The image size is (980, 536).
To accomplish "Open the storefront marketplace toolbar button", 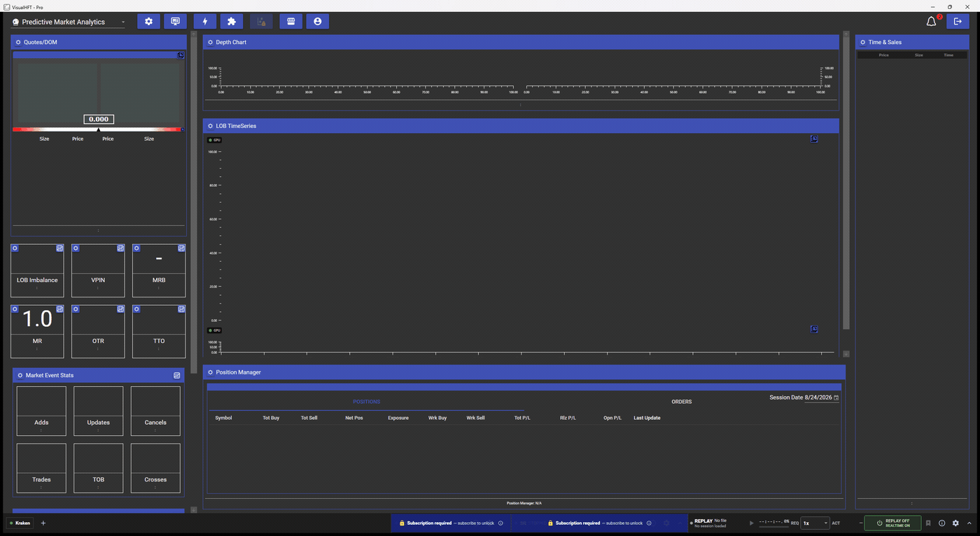I will click(290, 22).
